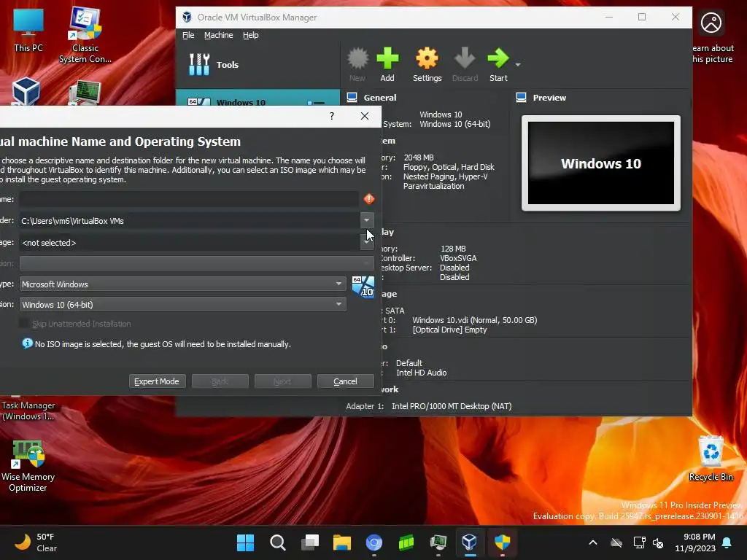Open the Recycle Bin desktop icon
The width and height of the screenshot is (747, 560).
711,459
